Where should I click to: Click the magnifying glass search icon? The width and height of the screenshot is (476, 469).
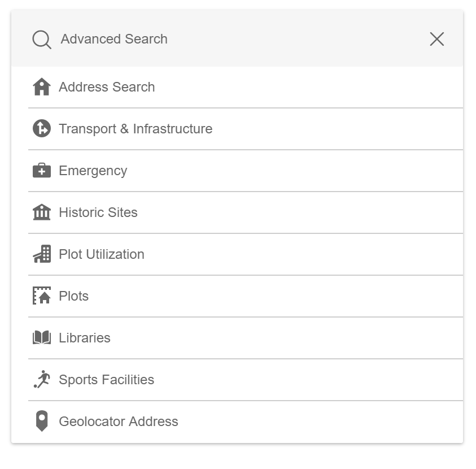click(41, 40)
